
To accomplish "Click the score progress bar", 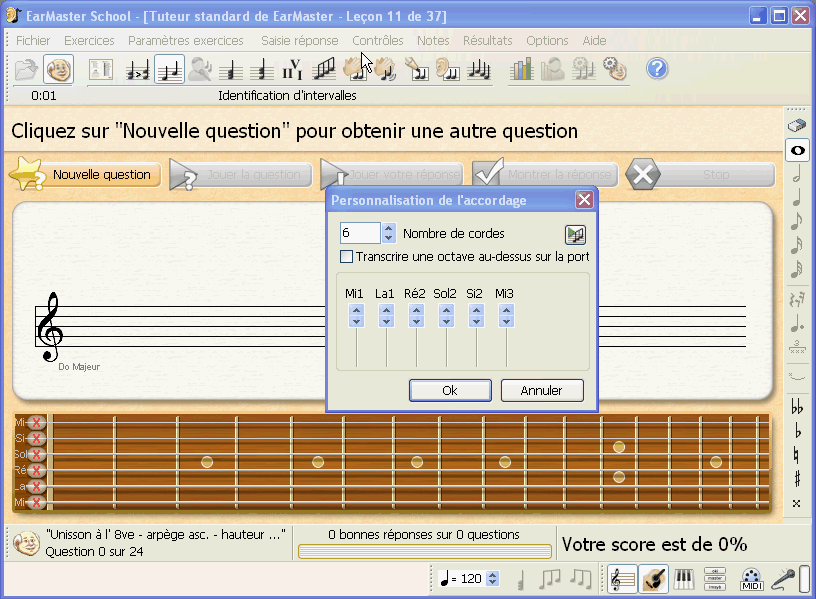I will [x=425, y=551].
